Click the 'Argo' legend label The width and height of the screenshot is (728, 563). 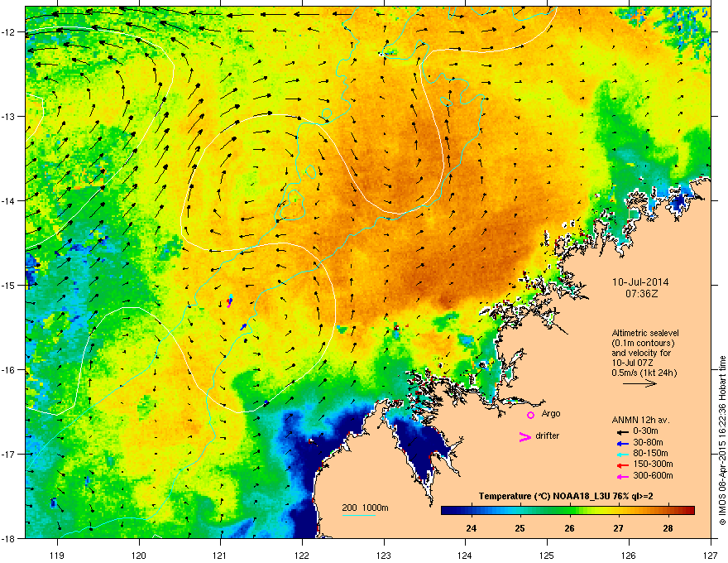point(551,413)
